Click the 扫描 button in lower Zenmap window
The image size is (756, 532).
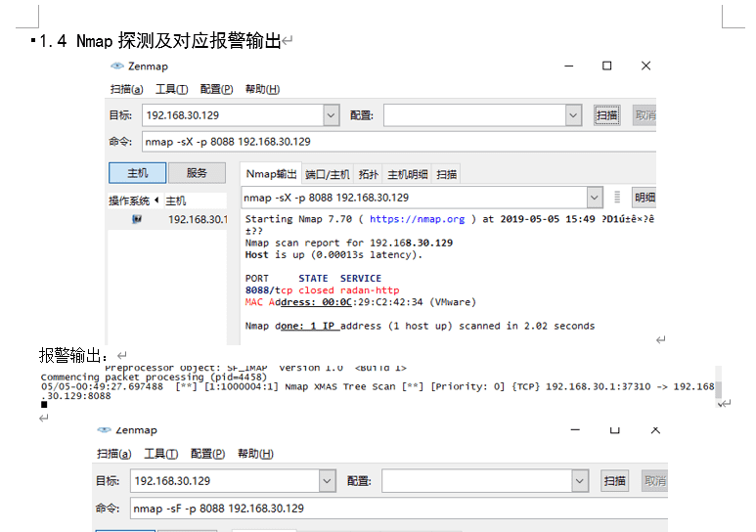coord(615,481)
